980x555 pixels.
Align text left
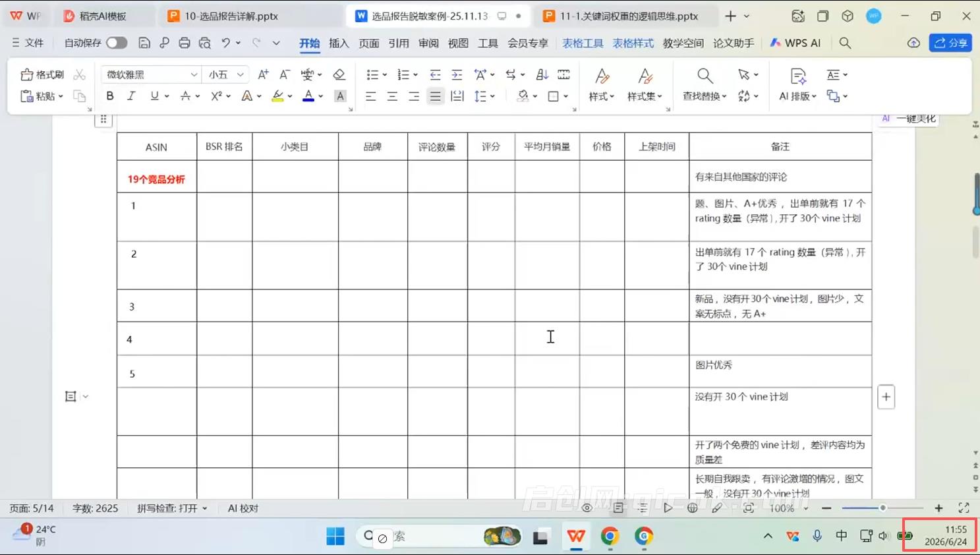click(x=371, y=96)
